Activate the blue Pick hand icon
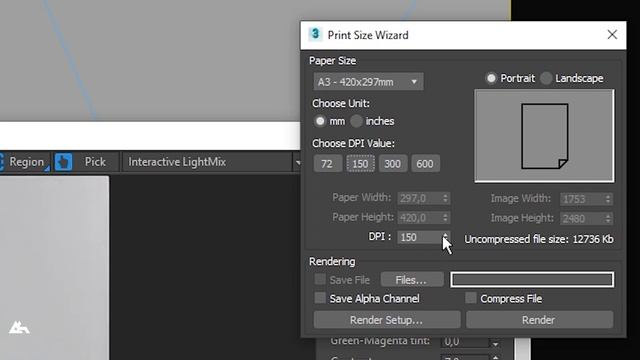 point(63,162)
